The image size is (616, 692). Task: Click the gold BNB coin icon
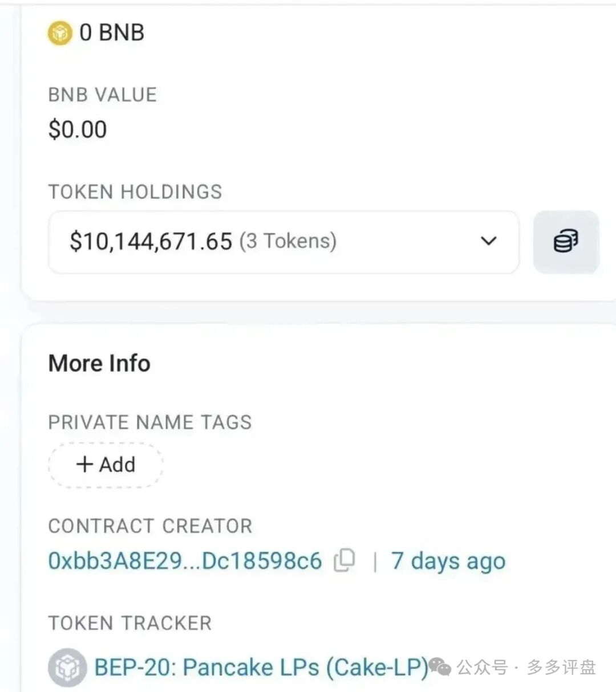point(59,33)
